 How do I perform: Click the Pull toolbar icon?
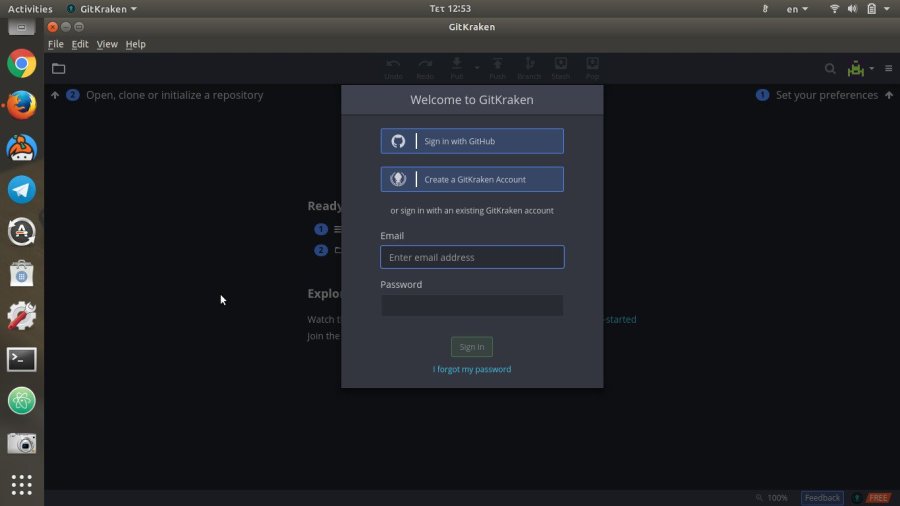(457, 68)
